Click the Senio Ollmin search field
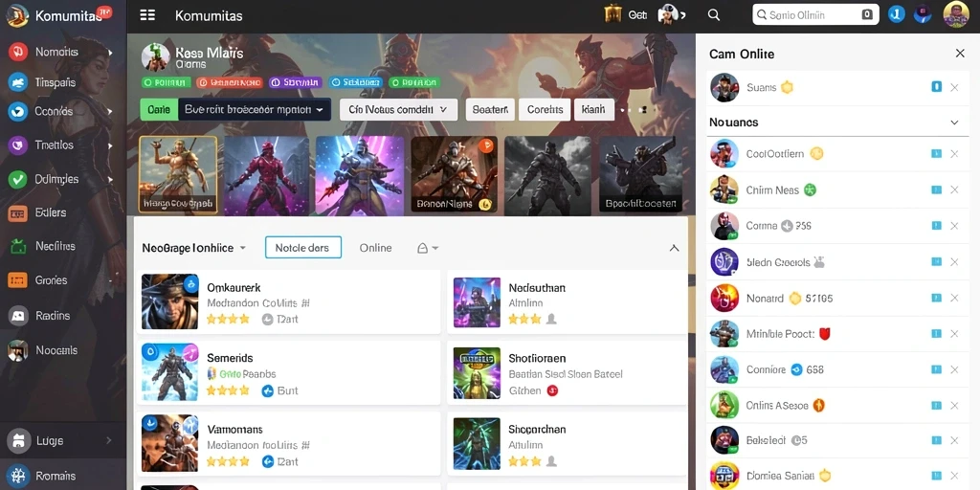 (x=815, y=14)
